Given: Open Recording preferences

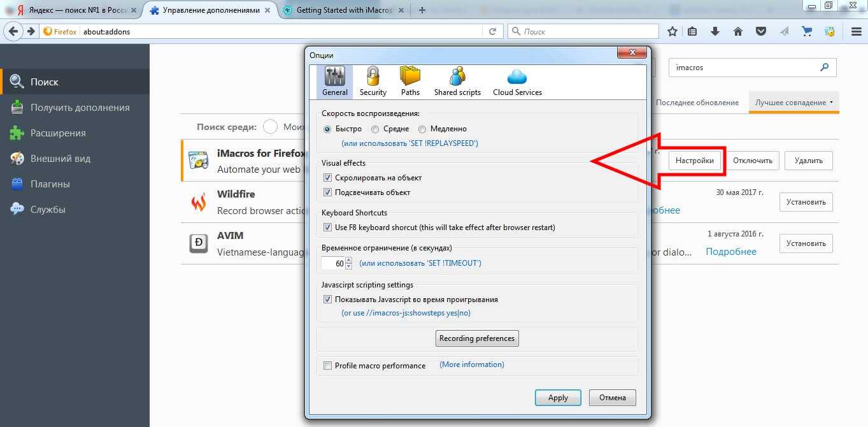Looking at the screenshot, I should coord(477,338).
